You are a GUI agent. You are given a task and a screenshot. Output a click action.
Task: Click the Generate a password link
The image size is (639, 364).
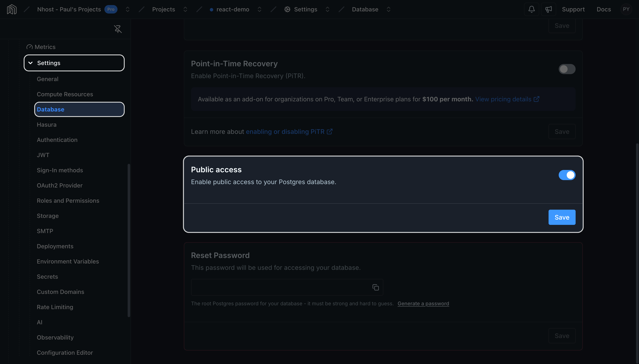coord(423,303)
